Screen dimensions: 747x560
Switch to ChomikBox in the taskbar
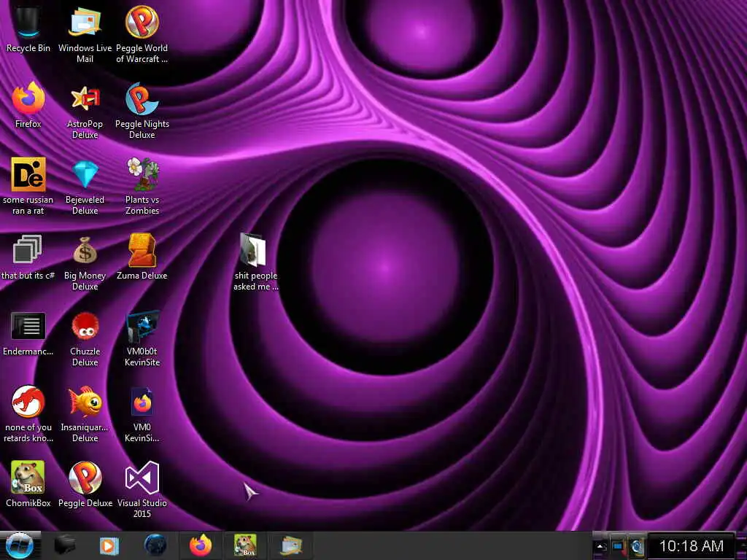pyautogui.click(x=245, y=545)
